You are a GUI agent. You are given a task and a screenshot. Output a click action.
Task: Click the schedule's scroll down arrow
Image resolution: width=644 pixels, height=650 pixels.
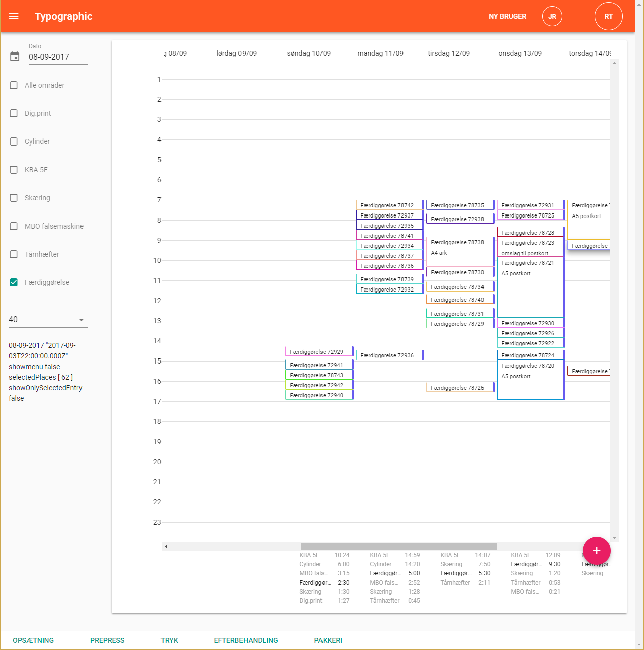614,538
